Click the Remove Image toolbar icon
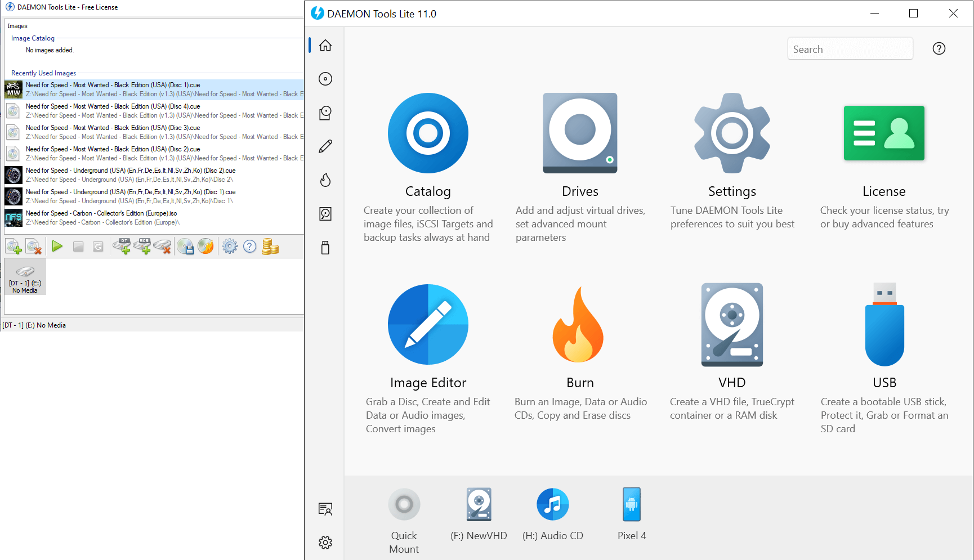 click(x=34, y=247)
